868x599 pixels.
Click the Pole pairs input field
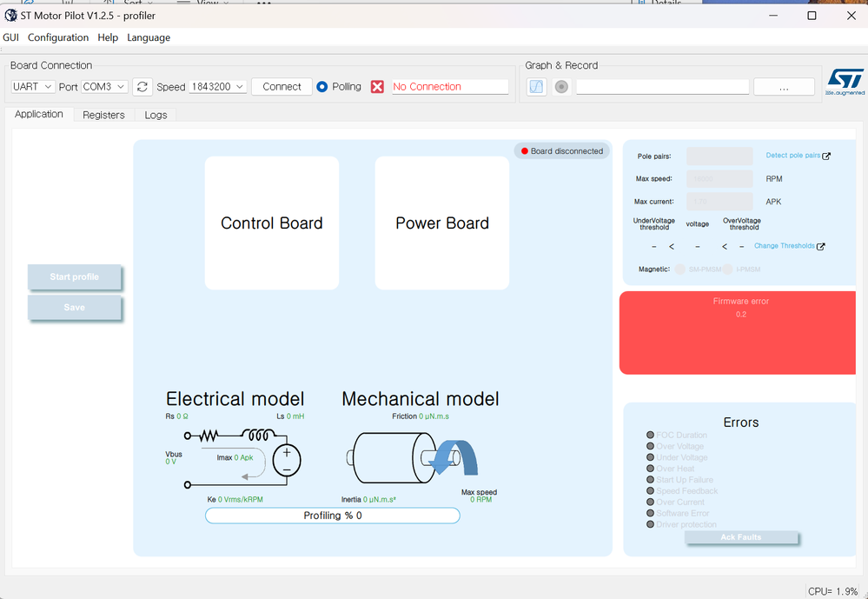(719, 156)
